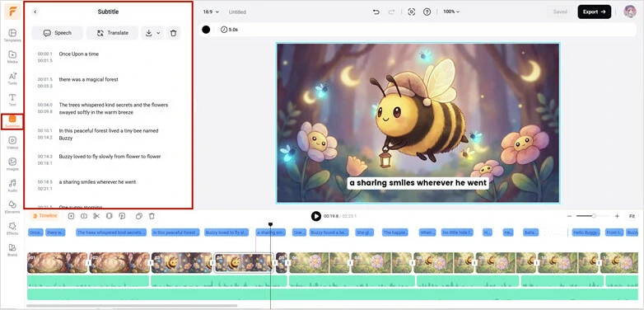Click the 5.0s scene duration control
The height and width of the screenshot is (310, 644).
[x=229, y=30]
